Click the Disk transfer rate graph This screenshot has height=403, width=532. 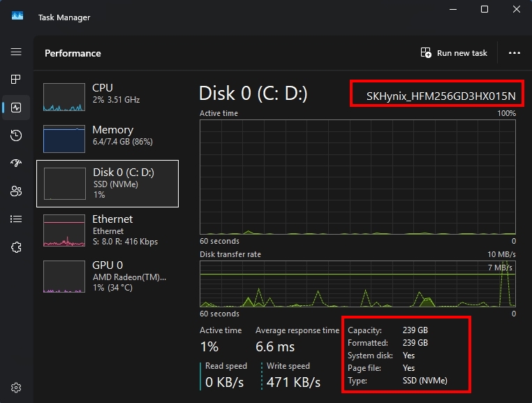coord(357,284)
